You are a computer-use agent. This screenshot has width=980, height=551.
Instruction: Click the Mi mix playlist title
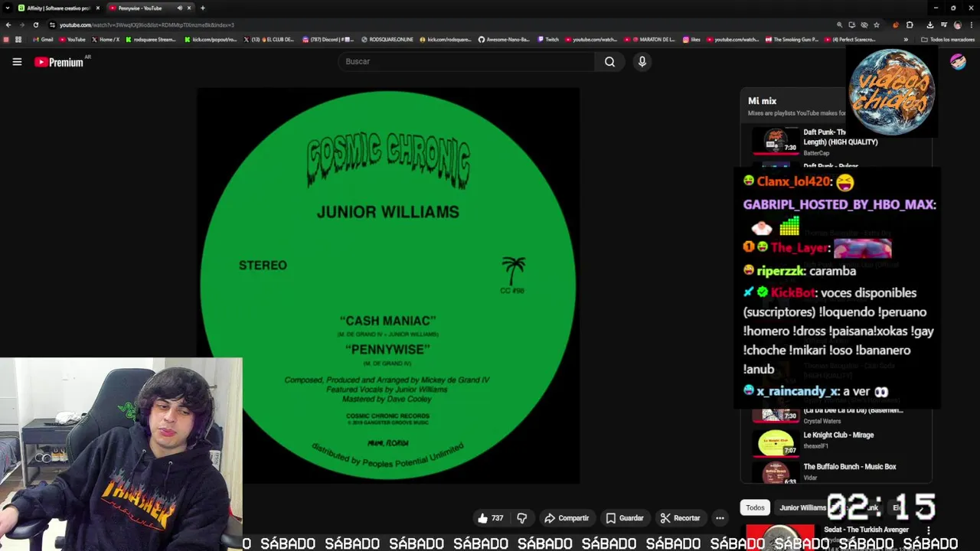pyautogui.click(x=762, y=101)
